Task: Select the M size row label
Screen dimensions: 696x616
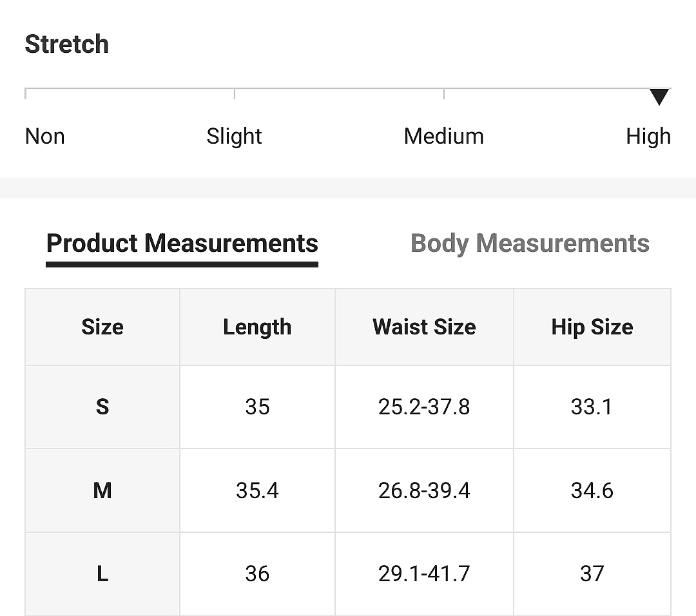Action: (x=102, y=490)
